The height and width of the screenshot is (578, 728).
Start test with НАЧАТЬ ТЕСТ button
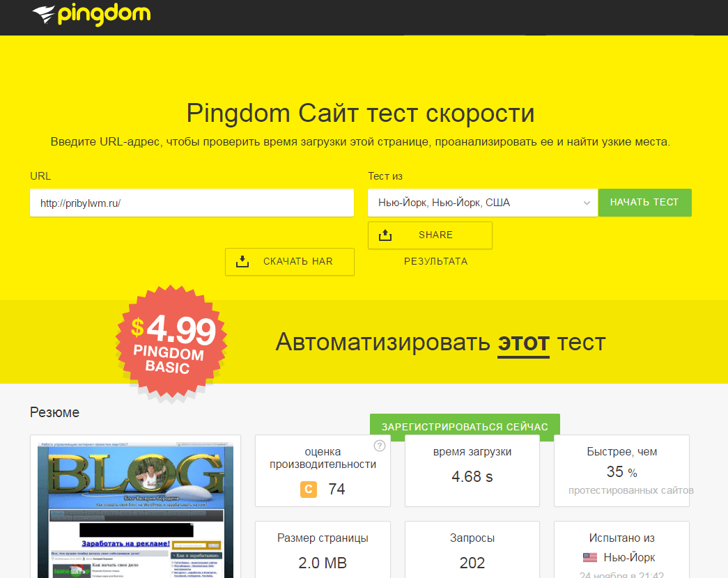pyautogui.click(x=644, y=203)
